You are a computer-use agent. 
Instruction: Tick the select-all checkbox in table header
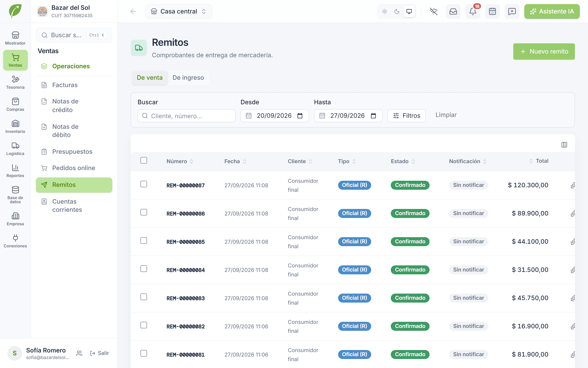pos(144,160)
